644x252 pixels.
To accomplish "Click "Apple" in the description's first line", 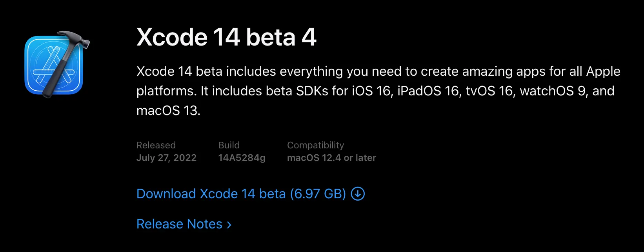I will tap(603, 71).
